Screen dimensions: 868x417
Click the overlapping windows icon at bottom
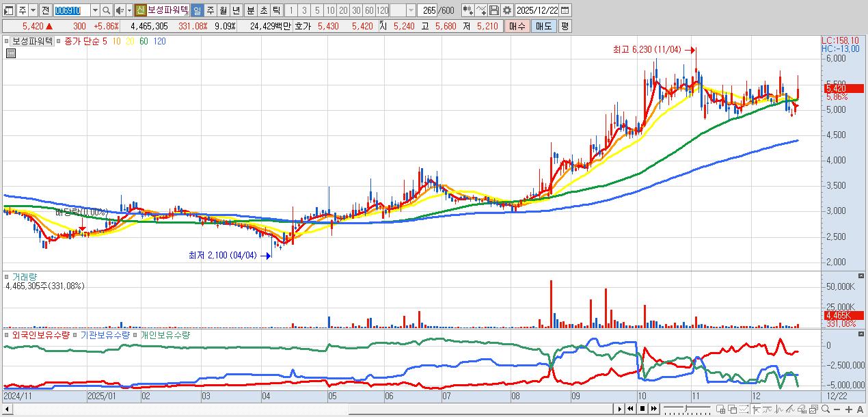pyautogui.click(x=732, y=409)
